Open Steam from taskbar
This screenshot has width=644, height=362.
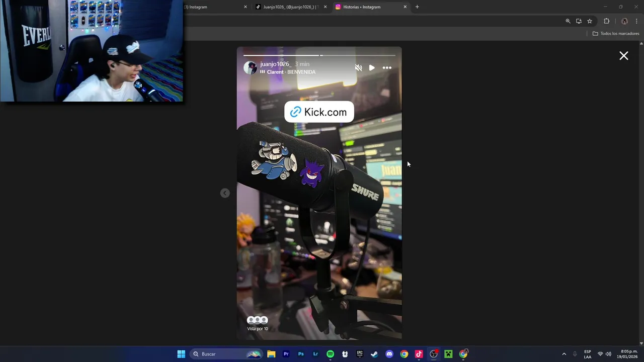click(374, 354)
